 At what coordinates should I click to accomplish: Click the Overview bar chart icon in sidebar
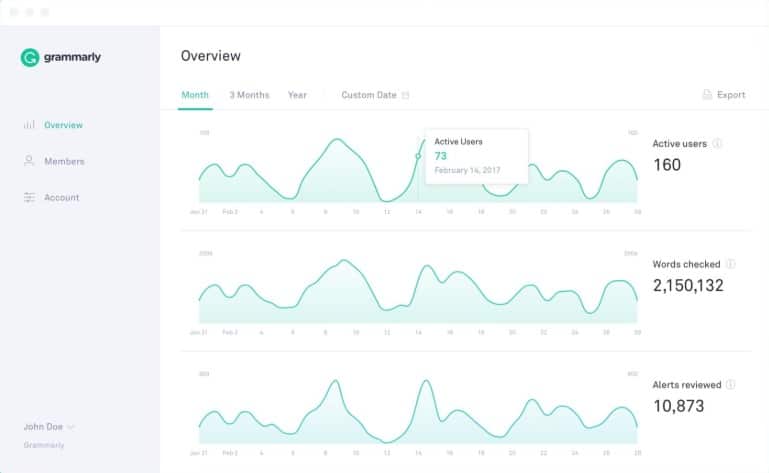(x=29, y=125)
